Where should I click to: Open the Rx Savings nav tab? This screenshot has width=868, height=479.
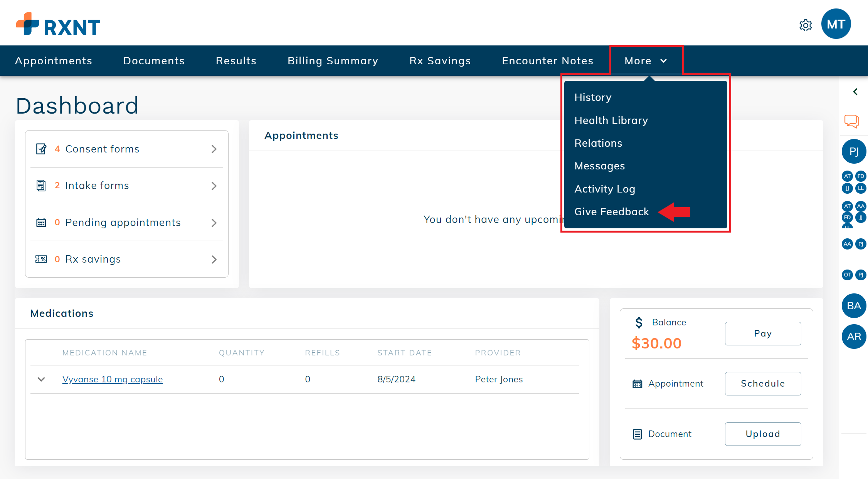click(x=440, y=60)
